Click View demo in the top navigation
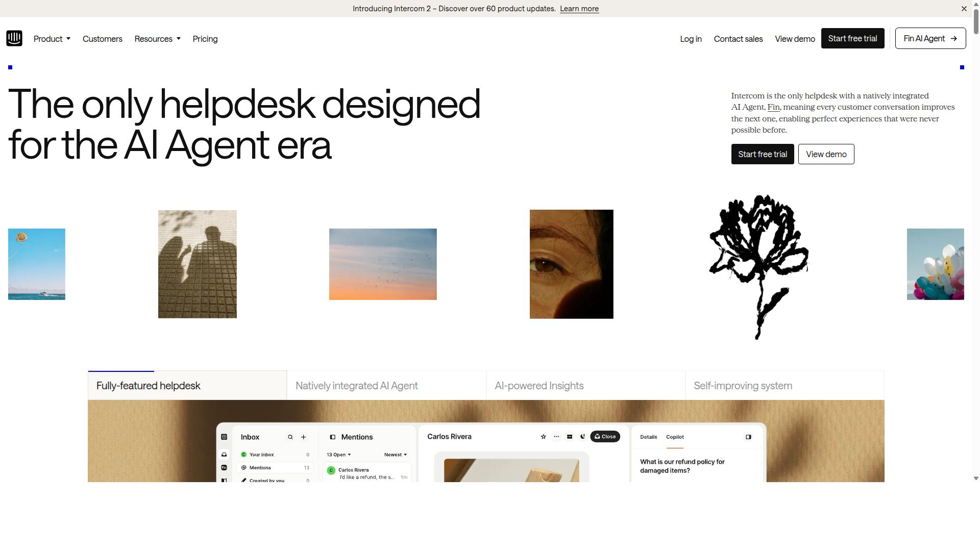The width and height of the screenshot is (980, 551). click(x=795, y=39)
